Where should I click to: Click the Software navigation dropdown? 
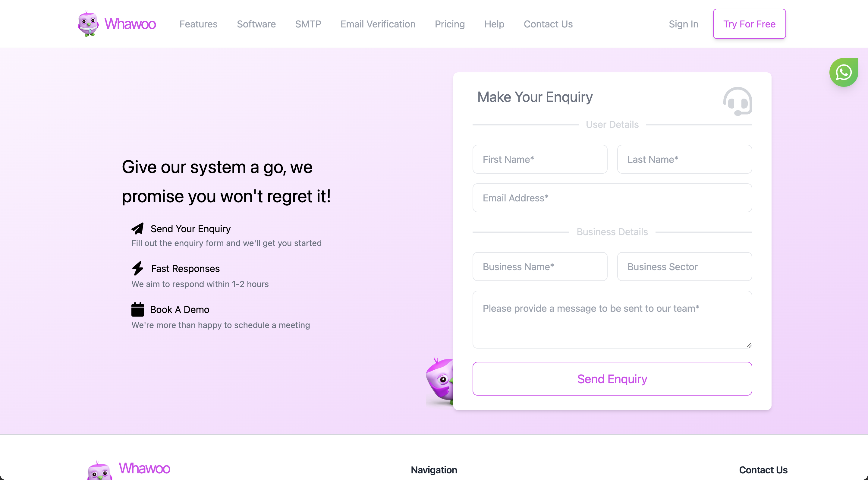(x=256, y=24)
